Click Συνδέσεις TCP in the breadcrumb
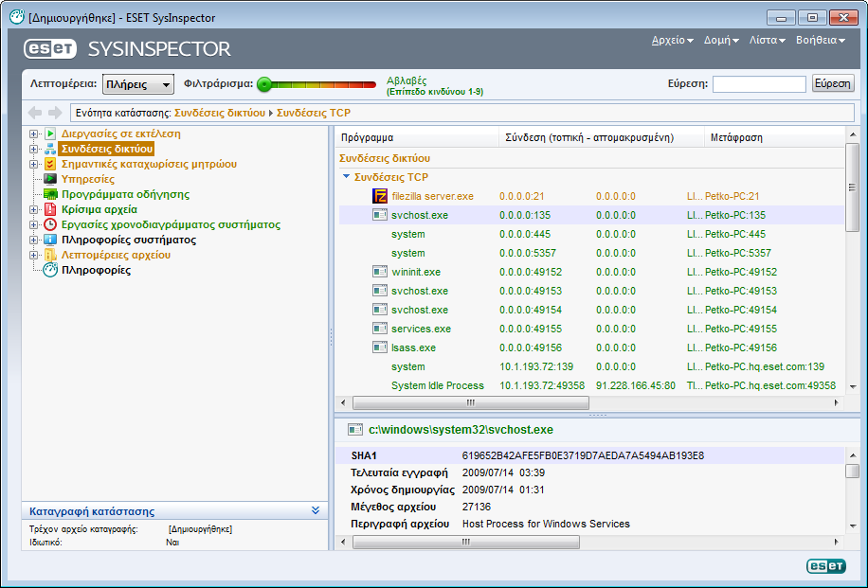The image size is (868, 588). [314, 113]
